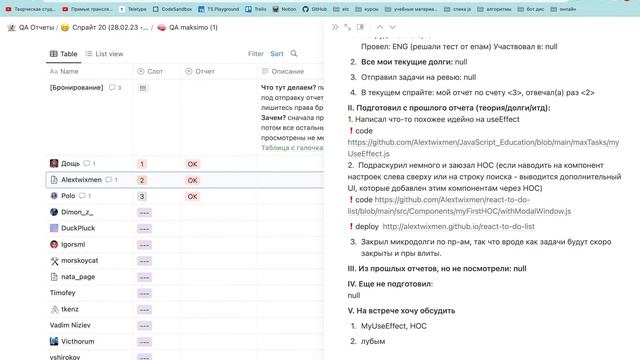Switch to the List view tab
640x360 pixels.
(x=104, y=54)
